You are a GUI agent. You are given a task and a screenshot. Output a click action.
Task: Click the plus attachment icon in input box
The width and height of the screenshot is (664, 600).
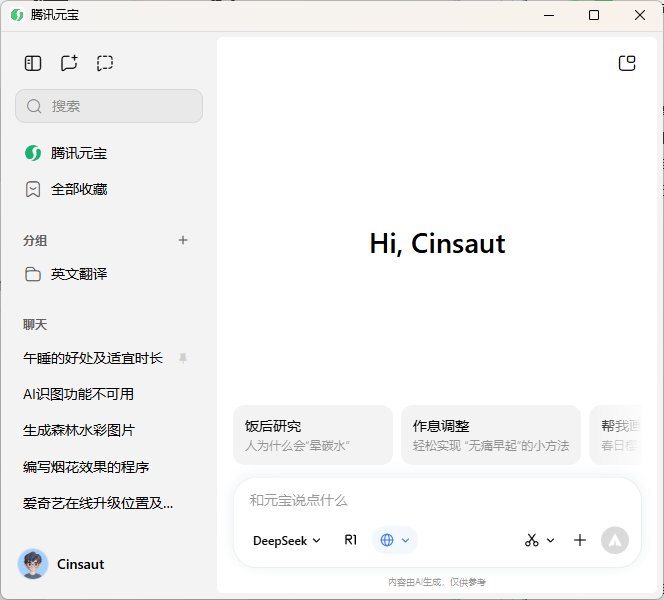[x=580, y=540]
